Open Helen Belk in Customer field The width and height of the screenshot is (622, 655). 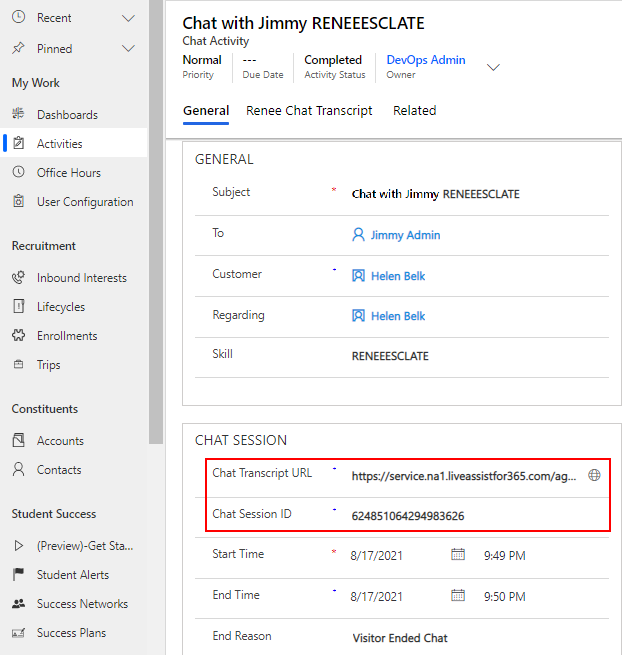(x=398, y=276)
